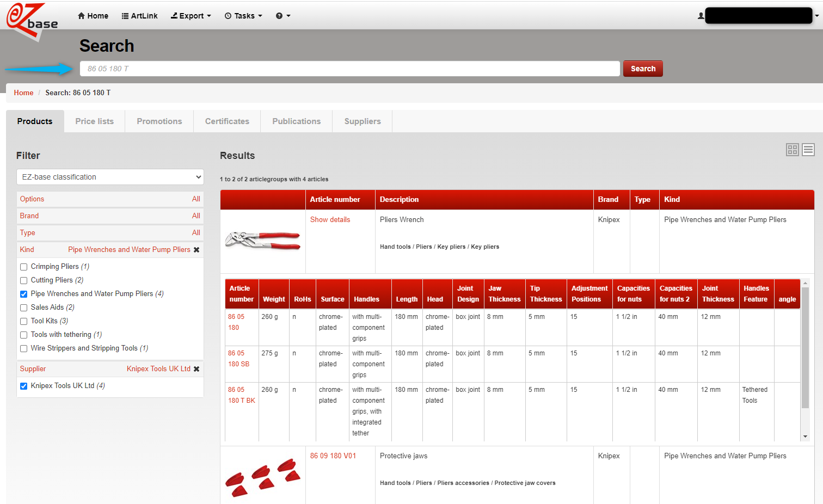This screenshot has width=823, height=504.
Task: Click the Home breadcrumb link
Action: tap(23, 93)
